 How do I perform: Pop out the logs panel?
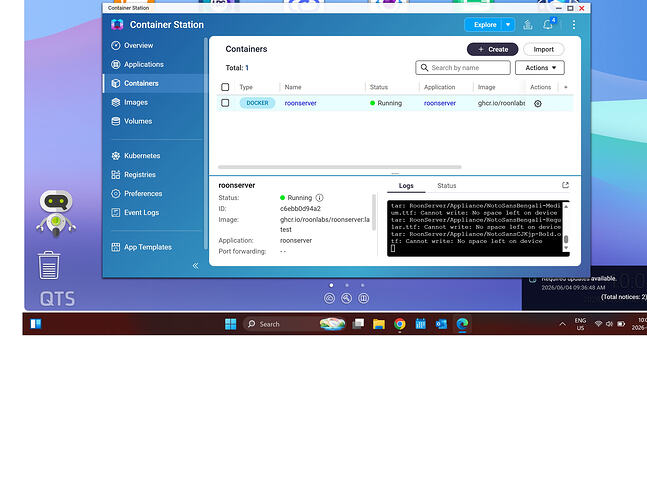click(565, 185)
